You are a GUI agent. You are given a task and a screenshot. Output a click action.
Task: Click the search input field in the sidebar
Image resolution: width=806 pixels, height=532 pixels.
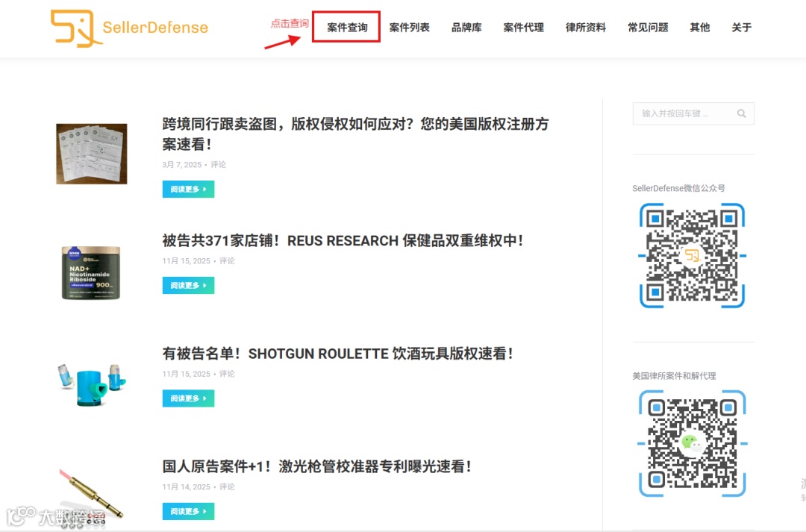coord(693,113)
